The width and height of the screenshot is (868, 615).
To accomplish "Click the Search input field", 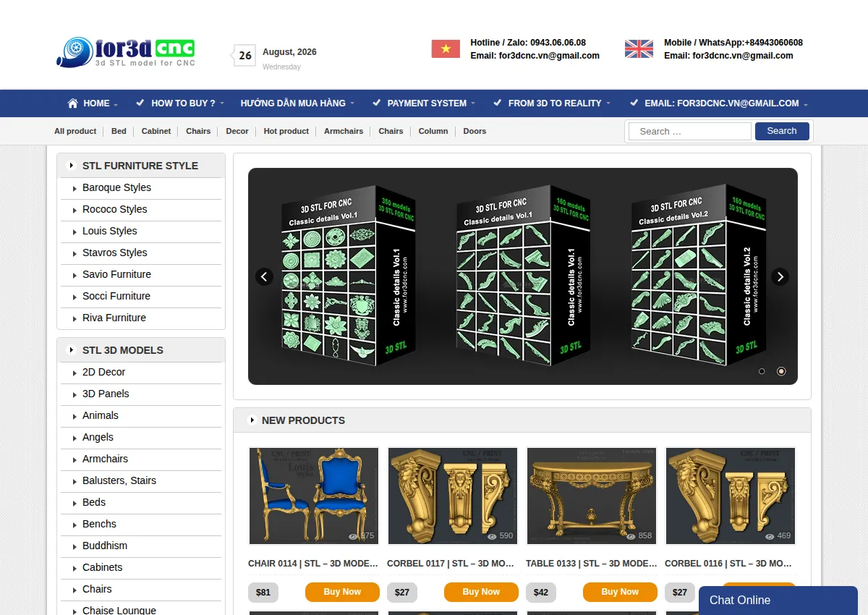I will [690, 131].
